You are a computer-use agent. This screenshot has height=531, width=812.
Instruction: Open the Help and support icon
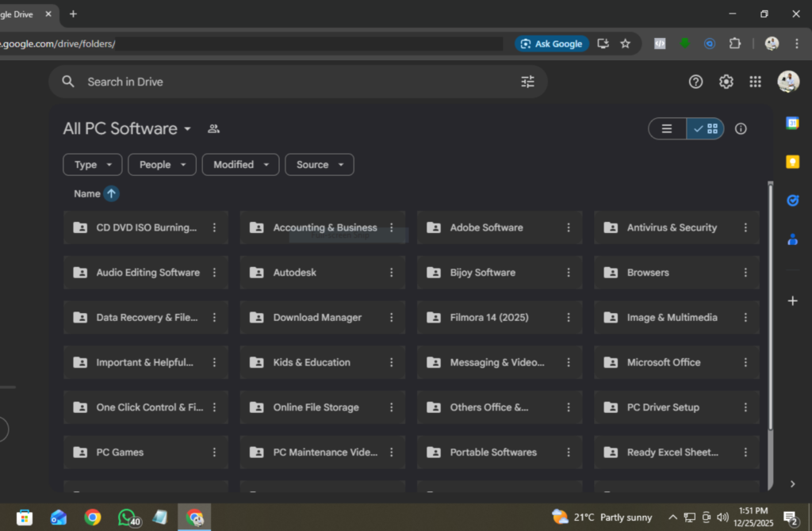click(695, 82)
